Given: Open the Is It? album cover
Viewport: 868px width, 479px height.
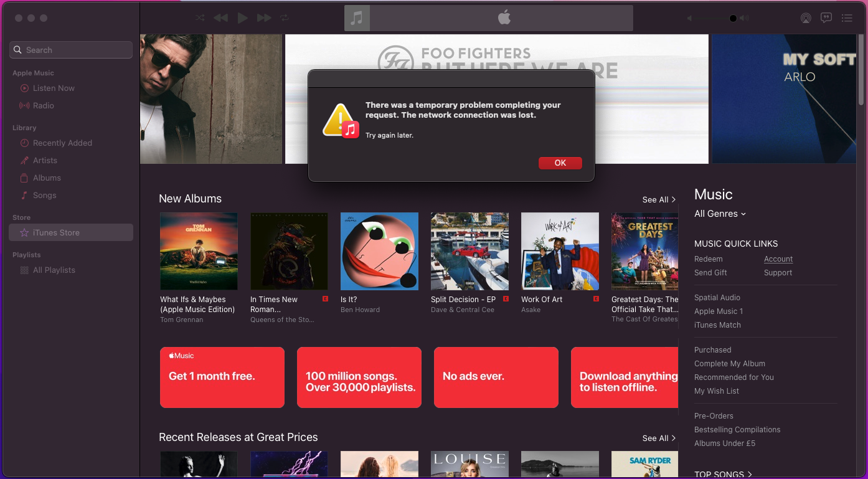Looking at the screenshot, I should (379, 251).
